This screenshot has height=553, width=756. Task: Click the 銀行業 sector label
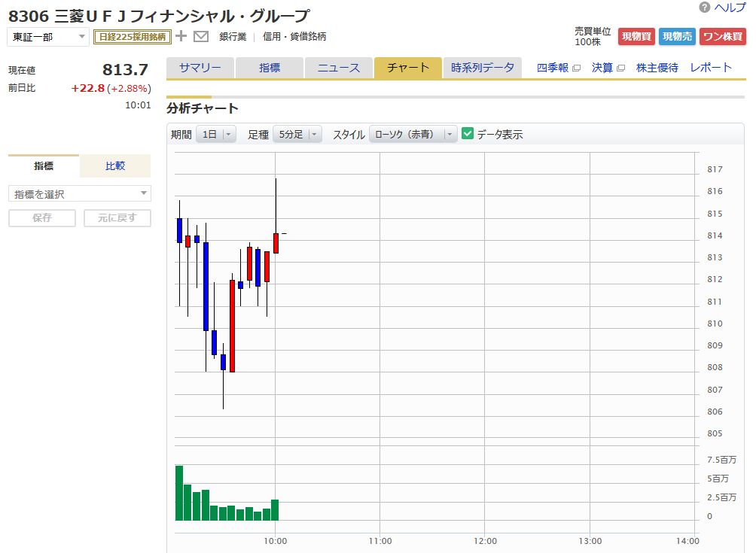pyautogui.click(x=233, y=37)
